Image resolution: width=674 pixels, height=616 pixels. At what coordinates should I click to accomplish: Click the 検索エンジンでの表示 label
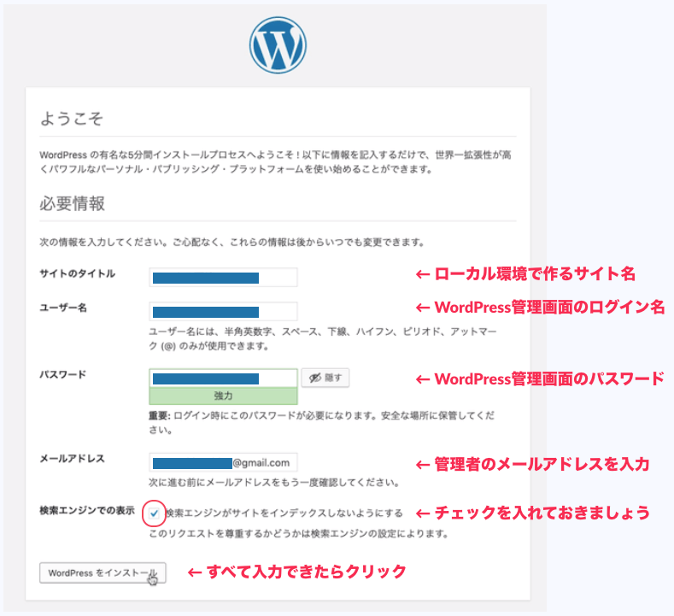(x=87, y=510)
